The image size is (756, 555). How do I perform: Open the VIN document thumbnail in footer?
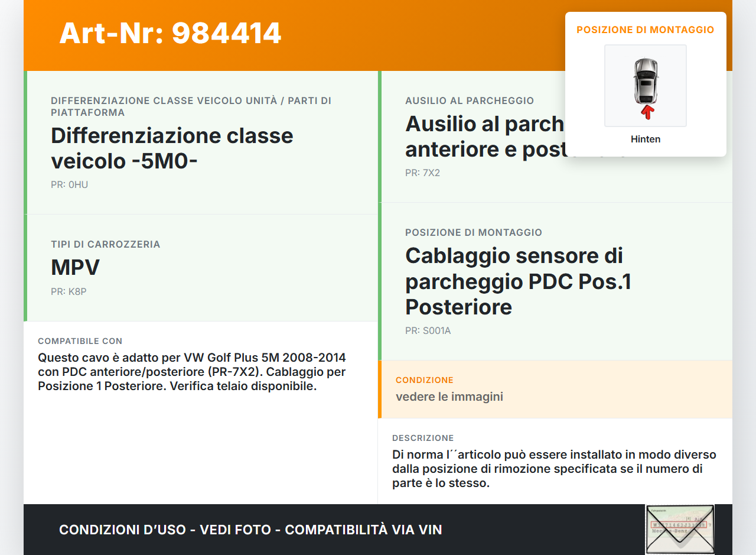680,530
